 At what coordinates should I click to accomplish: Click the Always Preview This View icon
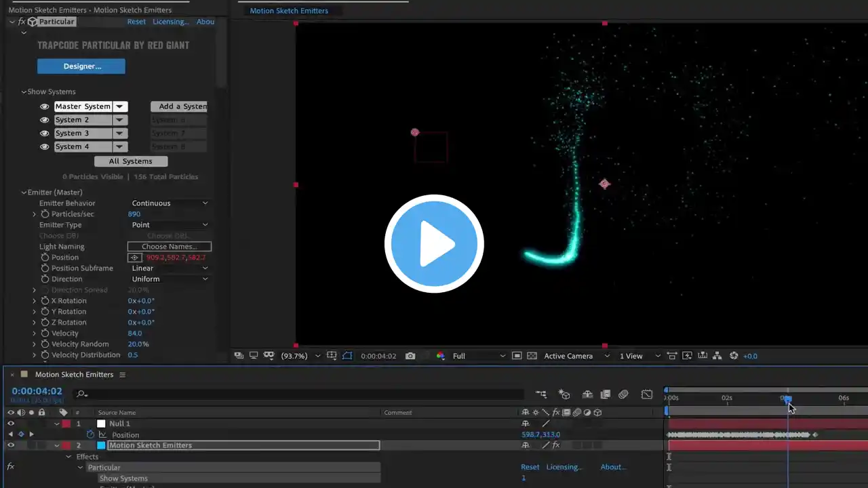239,356
